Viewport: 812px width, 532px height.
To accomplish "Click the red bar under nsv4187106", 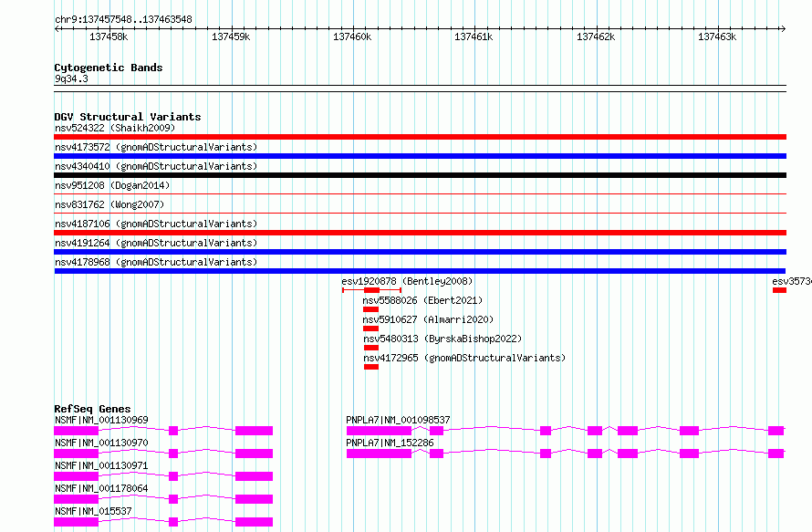I will 420,233.
